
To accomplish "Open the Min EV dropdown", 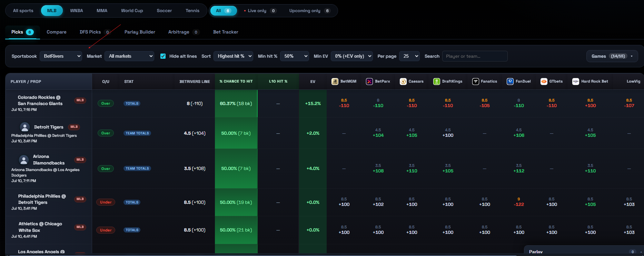I will 352,56.
